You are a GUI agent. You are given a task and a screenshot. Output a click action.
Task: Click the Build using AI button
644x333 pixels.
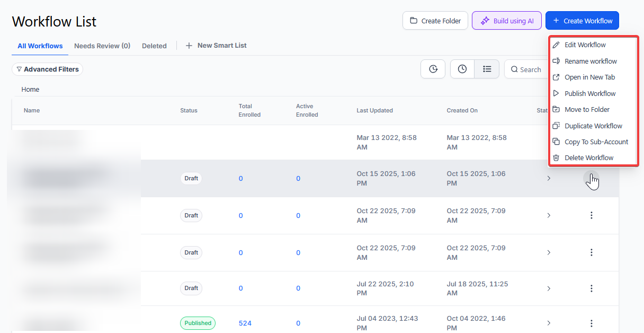point(507,21)
